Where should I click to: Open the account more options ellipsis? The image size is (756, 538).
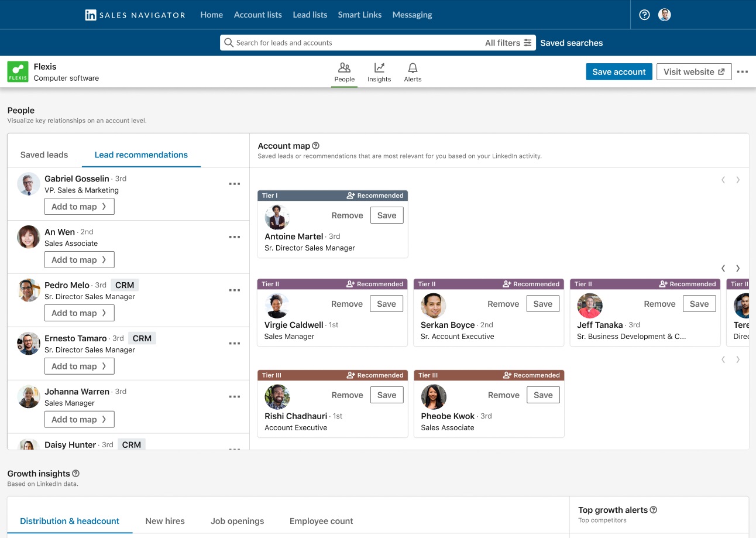tap(743, 72)
